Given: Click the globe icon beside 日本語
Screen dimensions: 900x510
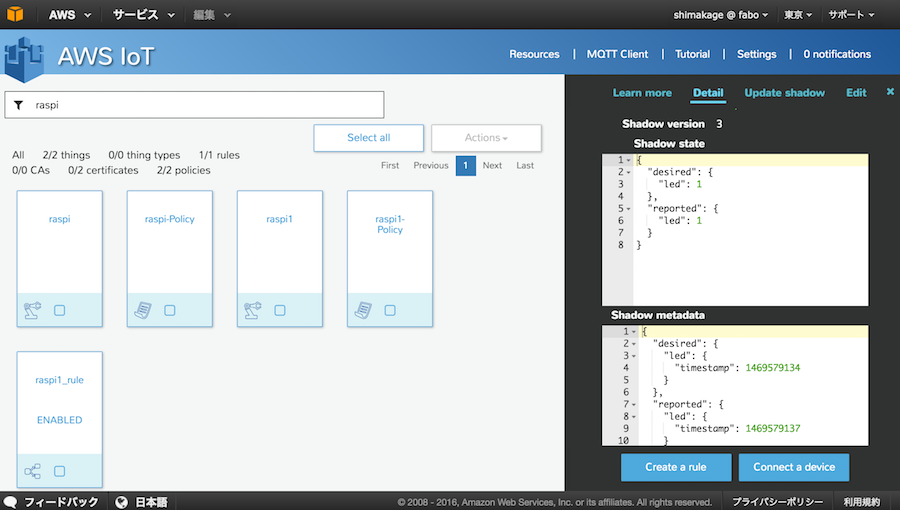Looking at the screenshot, I should pos(121,502).
